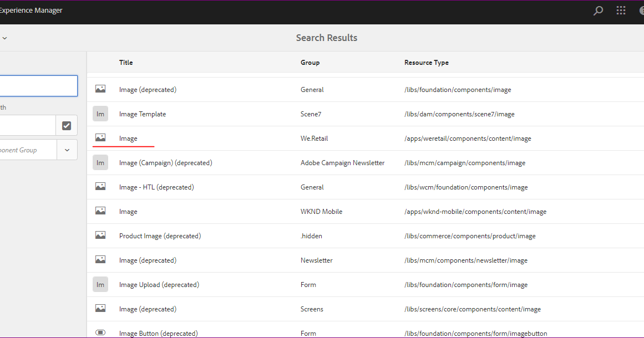
Task: Click the Resource Type column header
Action: pyautogui.click(x=427, y=62)
